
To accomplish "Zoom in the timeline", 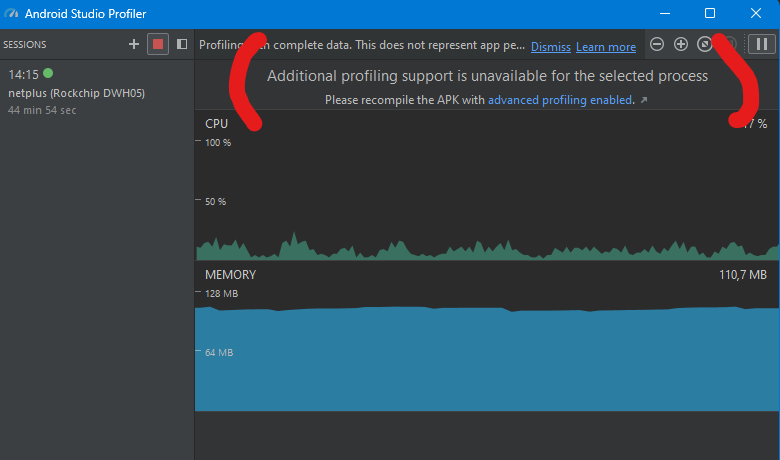I will (x=681, y=44).
